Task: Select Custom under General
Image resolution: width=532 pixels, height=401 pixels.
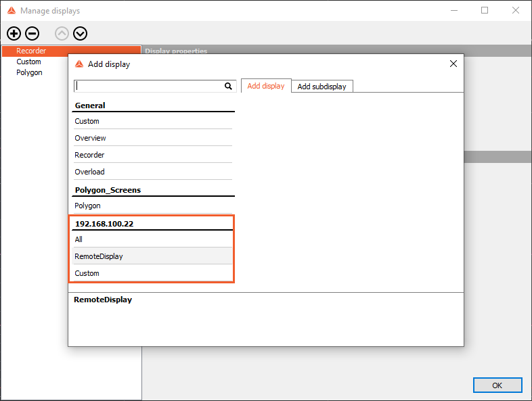Action: click(x=153, y=121)
